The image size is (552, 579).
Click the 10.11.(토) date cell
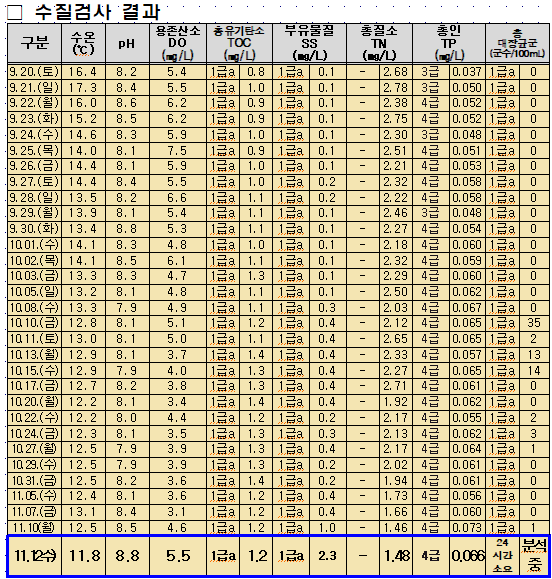coord(34,339)
